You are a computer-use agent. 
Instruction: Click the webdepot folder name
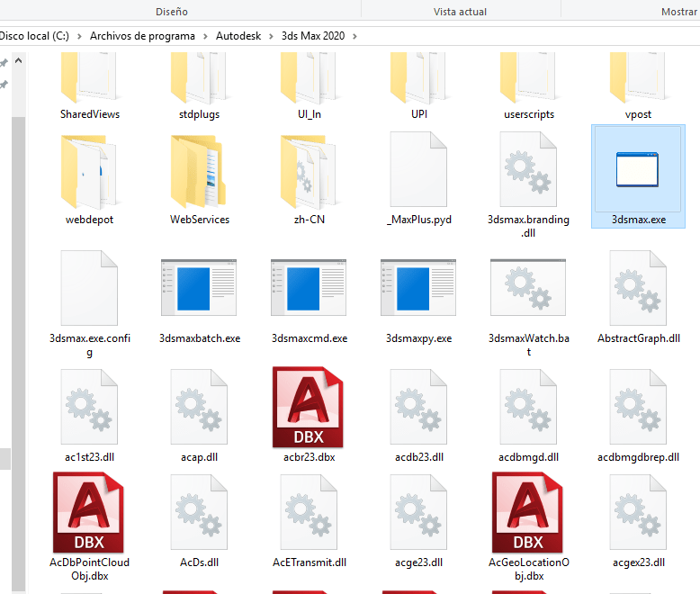89,220
